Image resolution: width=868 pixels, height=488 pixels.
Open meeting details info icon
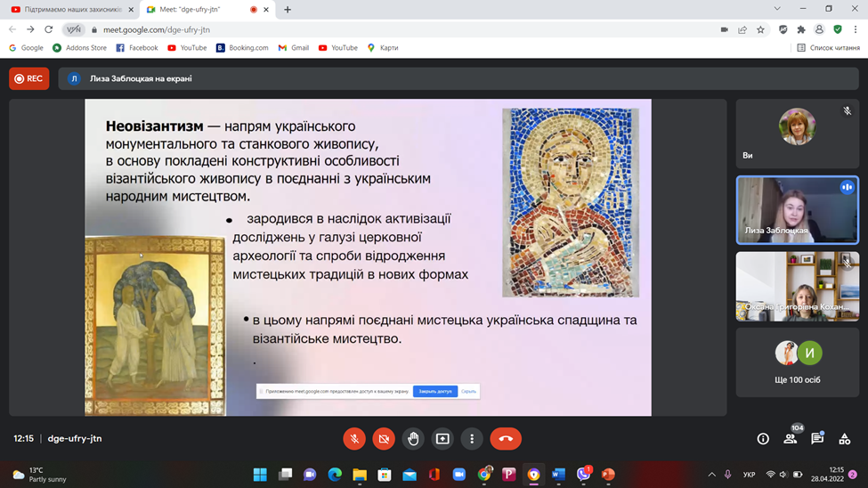(x=763, y=439)
